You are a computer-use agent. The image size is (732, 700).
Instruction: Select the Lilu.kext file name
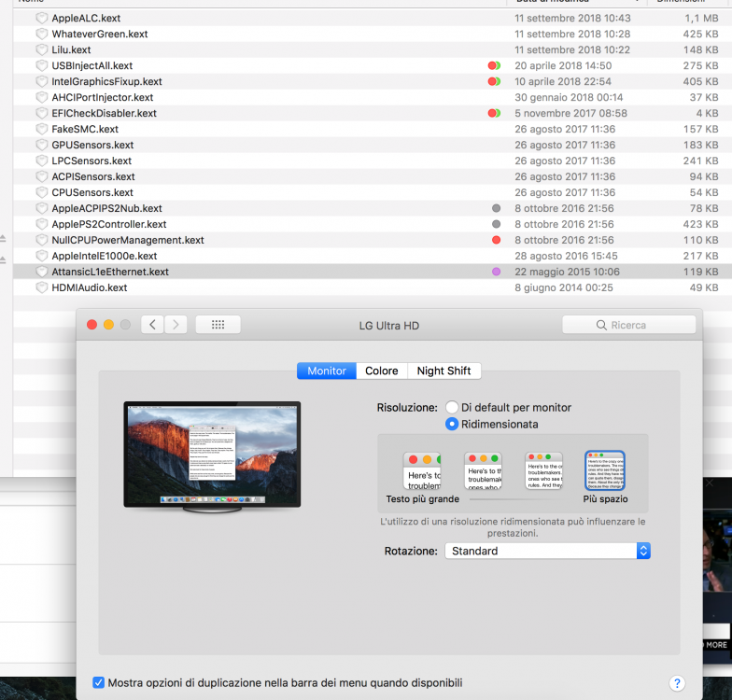coord(71,50)
